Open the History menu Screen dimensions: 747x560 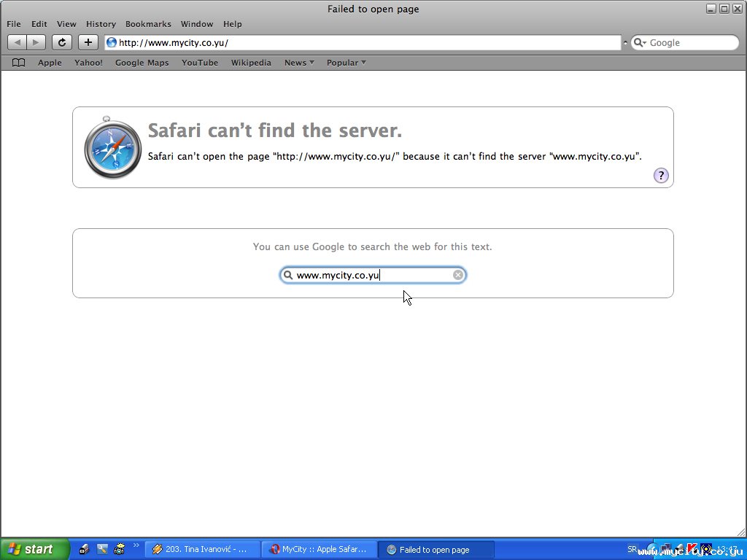tap(101, 24)
